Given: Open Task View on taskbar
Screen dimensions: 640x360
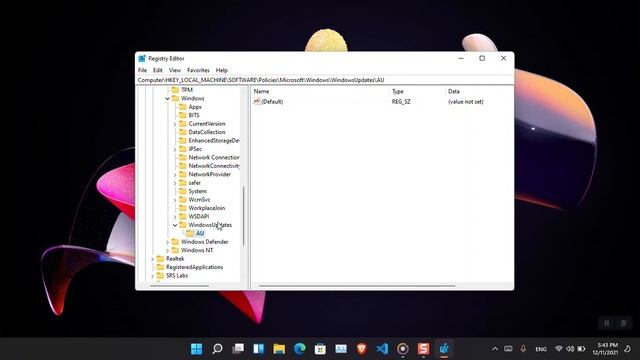Looking at the screenshot, I should [238, 349].
